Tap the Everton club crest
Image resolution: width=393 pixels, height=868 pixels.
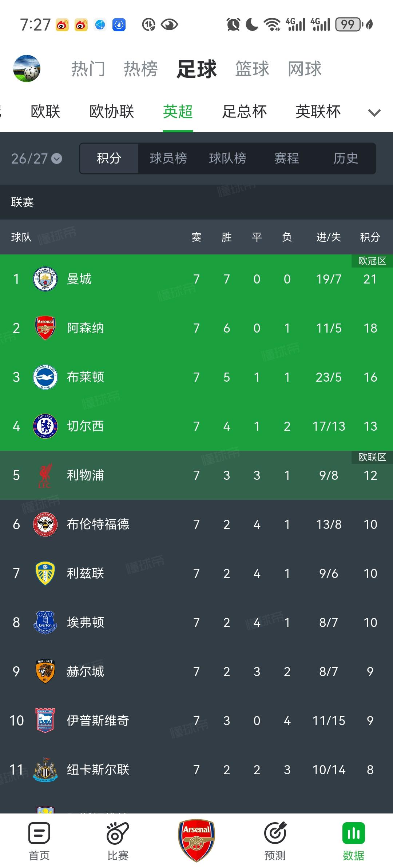point(45,623)
